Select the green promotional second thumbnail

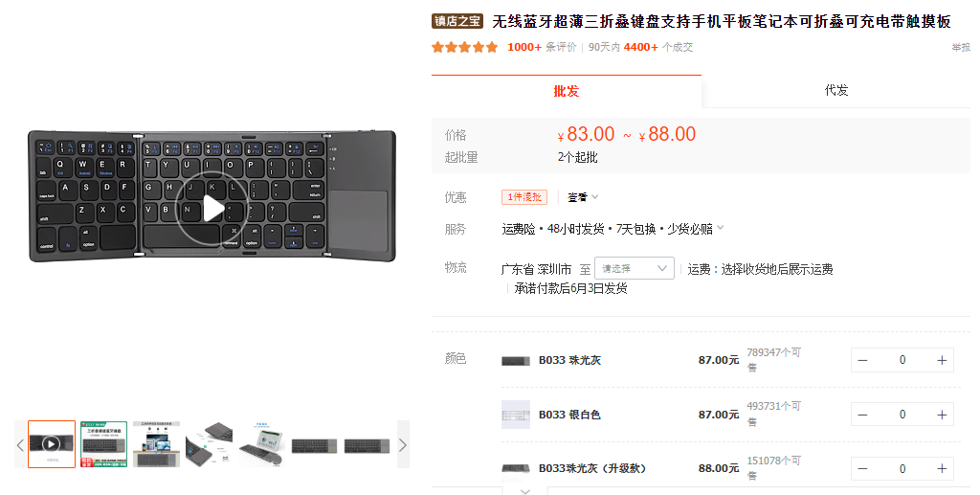pos(103,444)
